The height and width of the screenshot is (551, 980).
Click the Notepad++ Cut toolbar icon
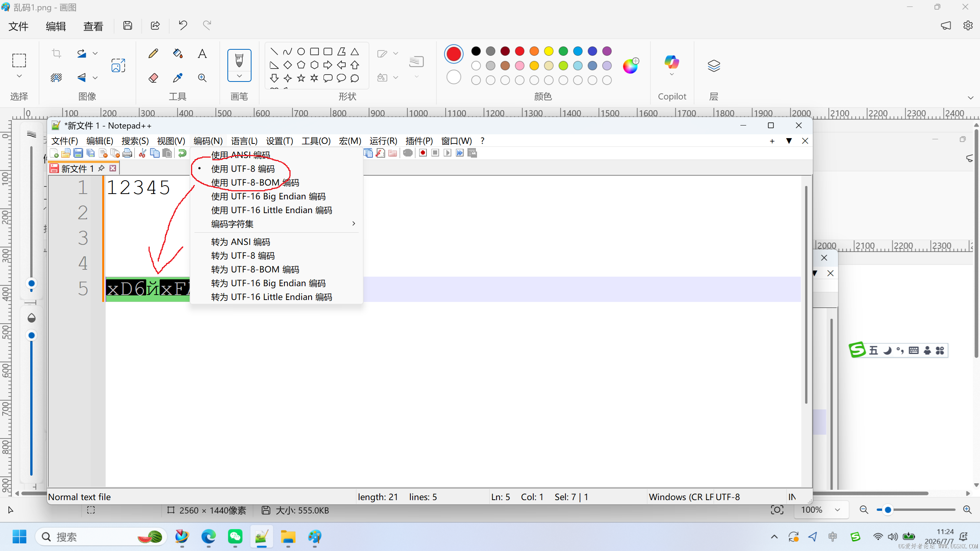tap(142, 153)
